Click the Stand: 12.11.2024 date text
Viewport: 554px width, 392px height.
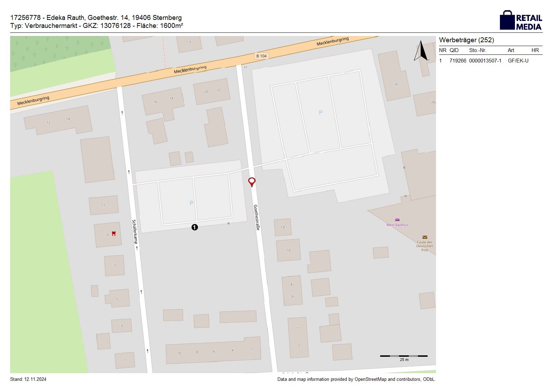[x=28, y=379]
